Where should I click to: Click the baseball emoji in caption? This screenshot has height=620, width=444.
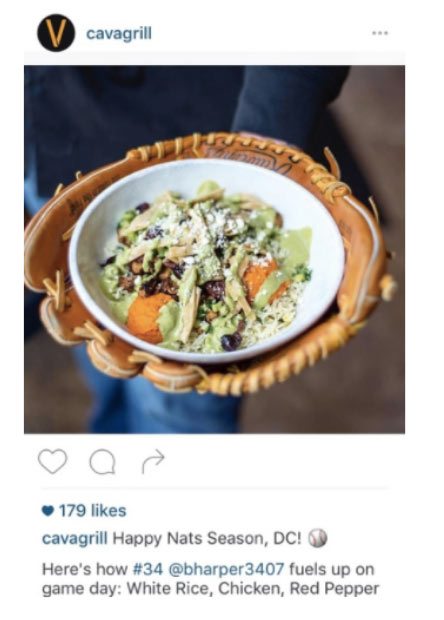pyautogui.click(x=318, y=538)
